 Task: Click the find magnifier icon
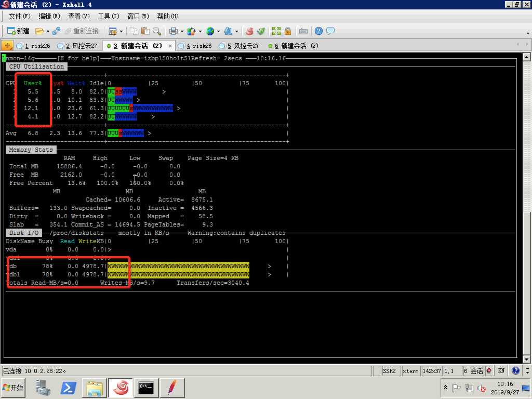(x=157, y=31)
